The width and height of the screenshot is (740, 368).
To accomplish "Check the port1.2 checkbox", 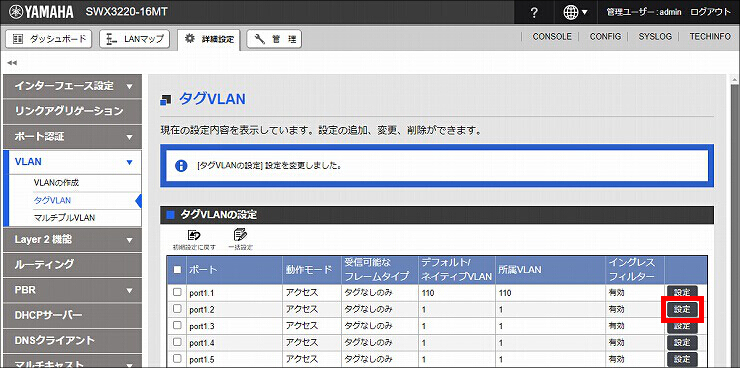I will click(x=177, y=309).
